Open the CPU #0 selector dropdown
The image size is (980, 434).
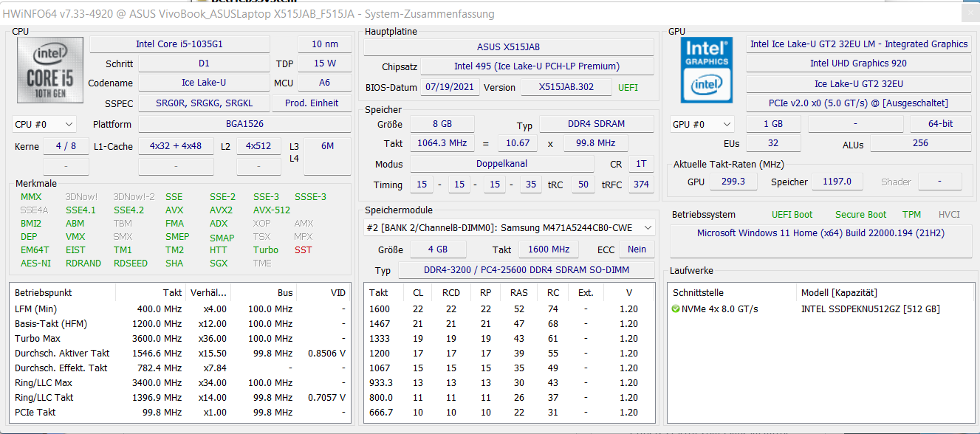click(44, 125)
